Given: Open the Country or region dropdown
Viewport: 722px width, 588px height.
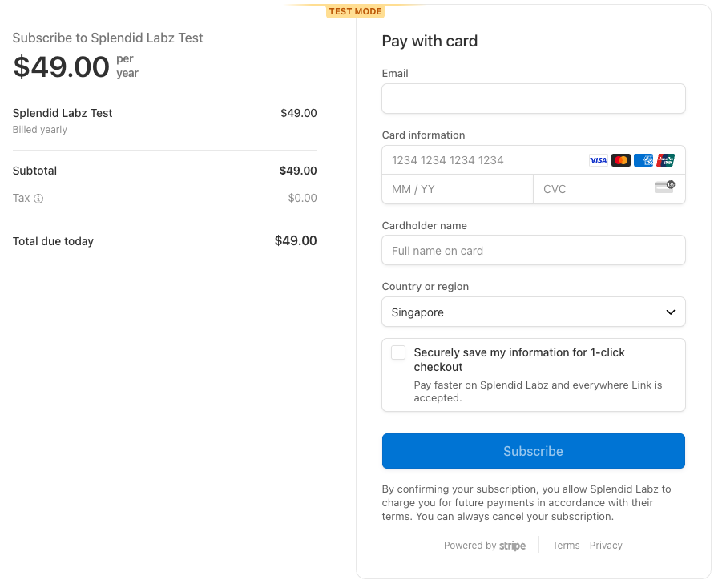Looking at the screenshot, I should (x=533, y=312).
